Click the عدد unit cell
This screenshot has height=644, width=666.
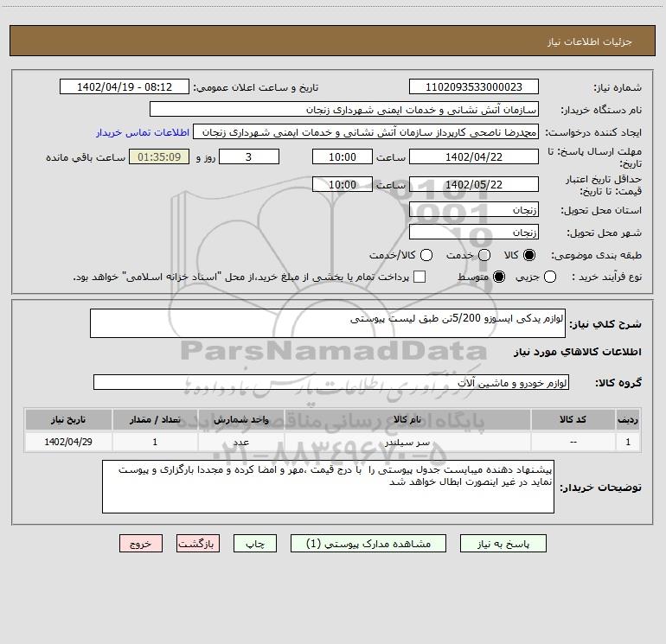[240, 442]
